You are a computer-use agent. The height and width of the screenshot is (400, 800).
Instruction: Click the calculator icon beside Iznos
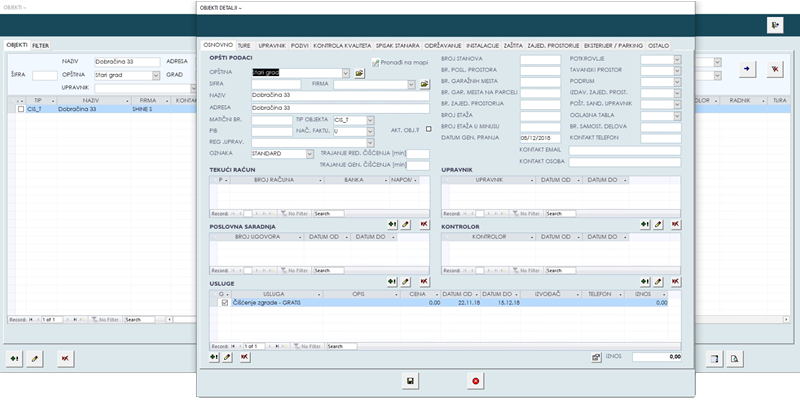(x=597, y=356)
